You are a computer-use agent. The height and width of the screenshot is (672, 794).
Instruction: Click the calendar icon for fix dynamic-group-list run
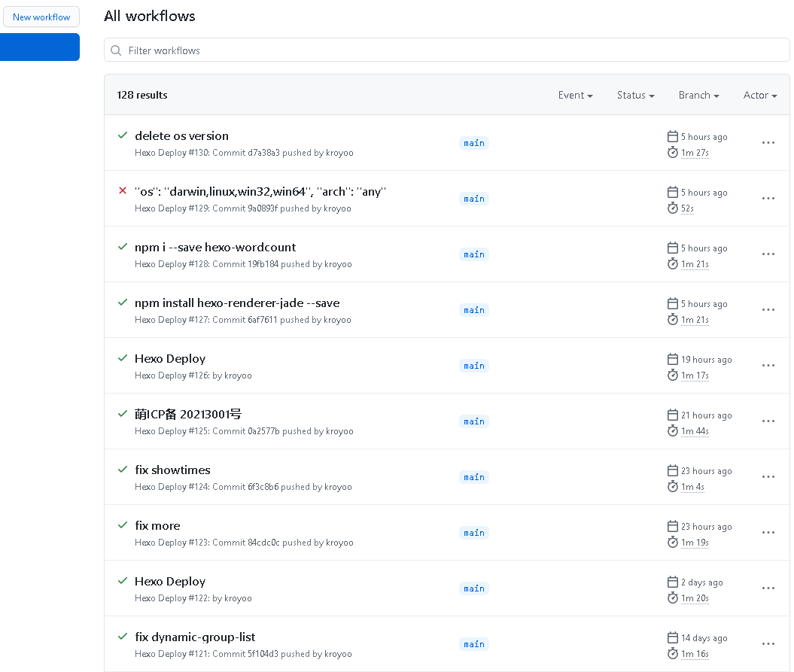[x=673, y=637]
